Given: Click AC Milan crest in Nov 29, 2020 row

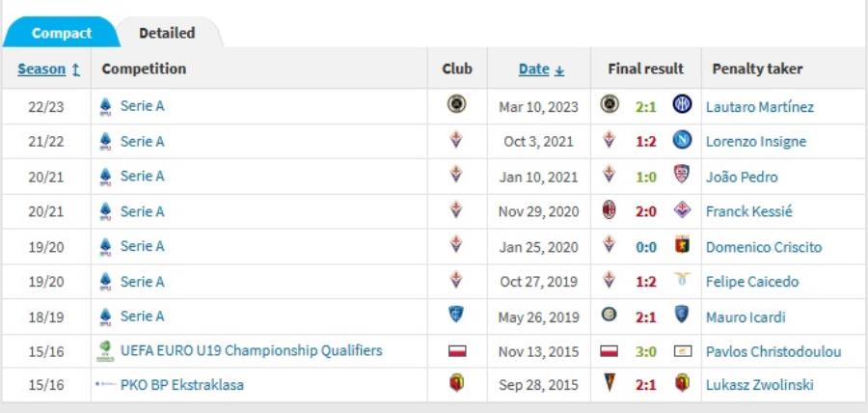Looking at the screenshot, I should point(609,210).
